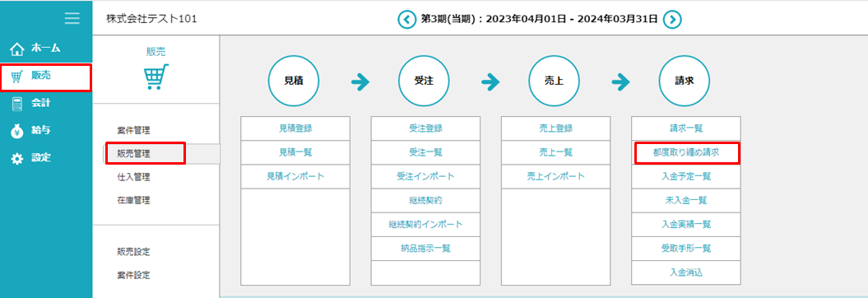This screenshot has height=298, width=868.
Task: Click the 受注 circle step
Action: (x=424, y=81)
